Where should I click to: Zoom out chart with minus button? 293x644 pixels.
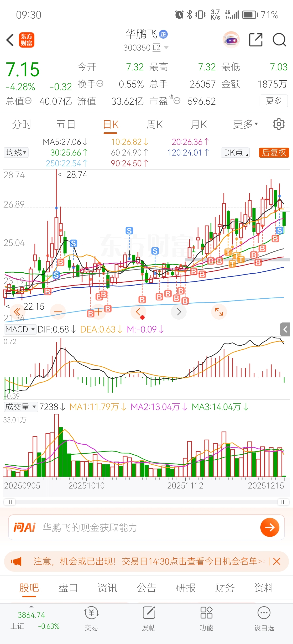click(58, 312)
